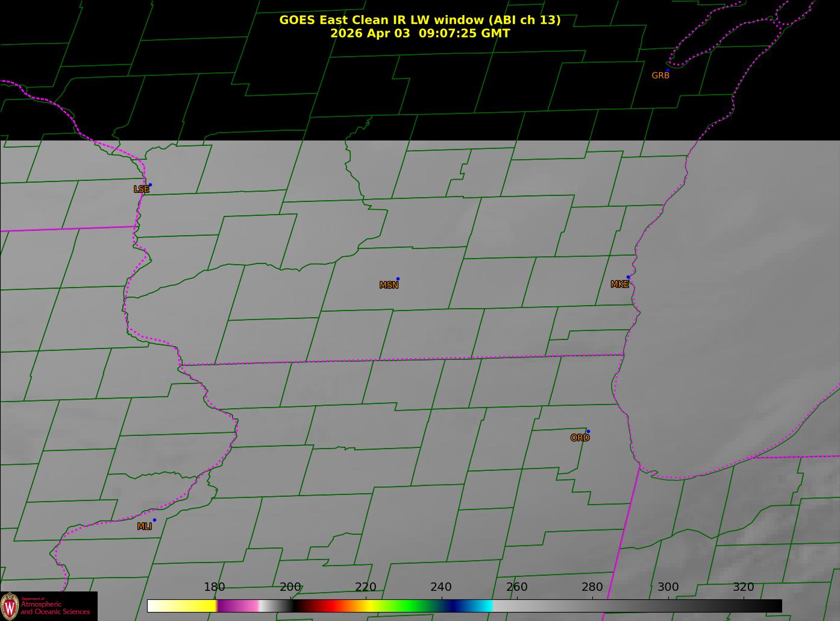
Task: Click the blue station dot at GRB
Action: (x=668, y=71)
